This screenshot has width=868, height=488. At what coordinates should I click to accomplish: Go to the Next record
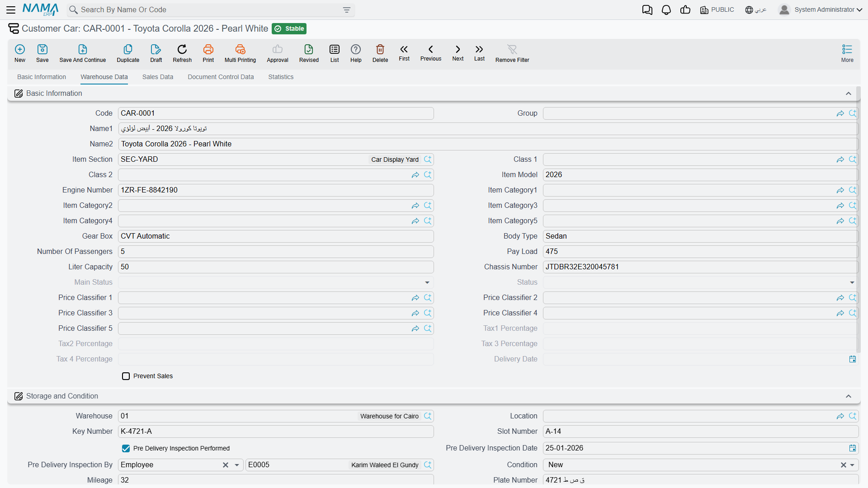coord(458,52)
